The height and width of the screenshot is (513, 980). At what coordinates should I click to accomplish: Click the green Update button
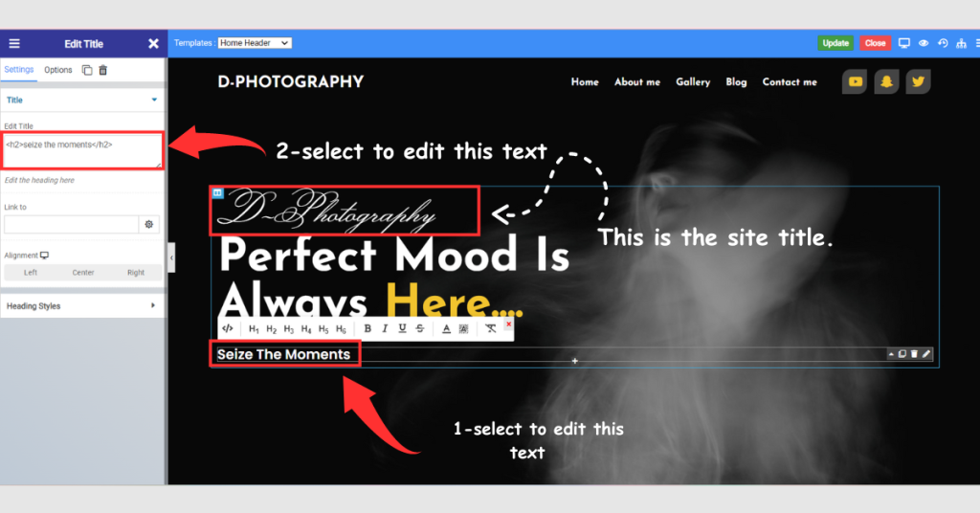point(835,43)
